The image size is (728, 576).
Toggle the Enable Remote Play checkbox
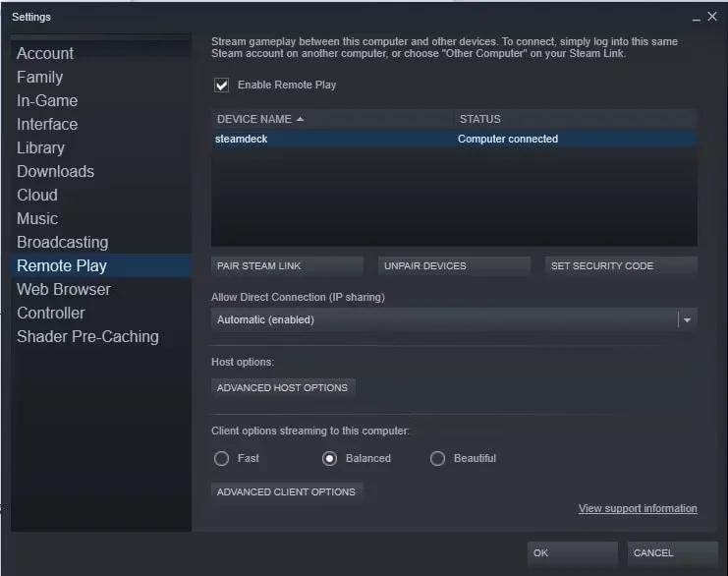221,86
